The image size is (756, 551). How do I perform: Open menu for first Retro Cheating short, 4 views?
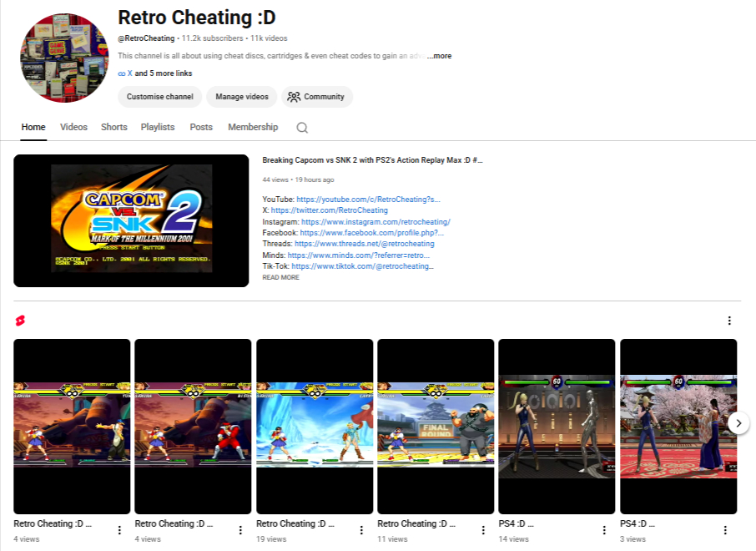(119, 530)
